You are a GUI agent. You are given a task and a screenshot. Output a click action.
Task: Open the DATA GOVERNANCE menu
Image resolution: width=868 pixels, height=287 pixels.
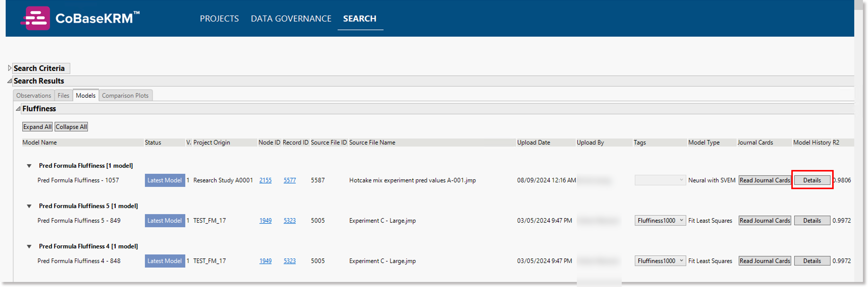[x=291, y=18]
